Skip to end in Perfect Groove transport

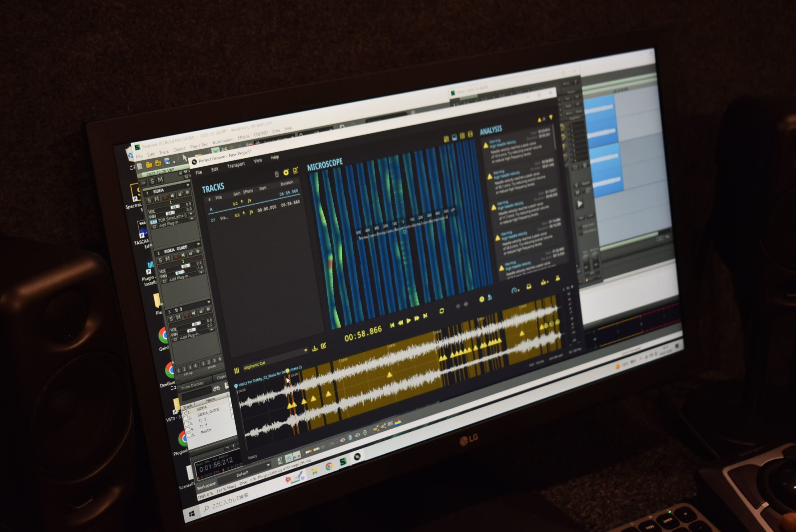click(425, 316)
